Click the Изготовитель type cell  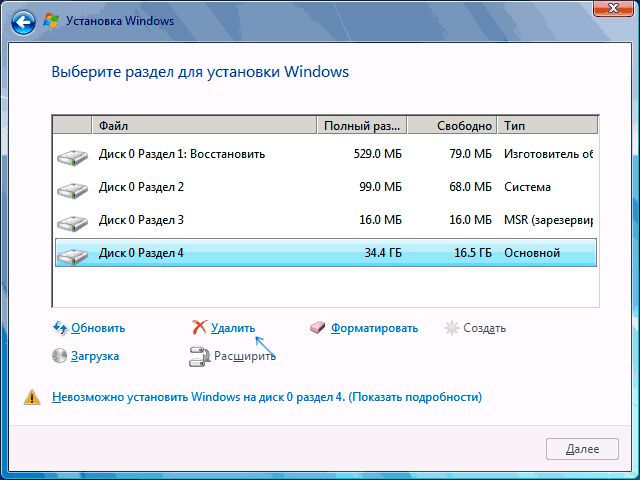tap(549, 154)
